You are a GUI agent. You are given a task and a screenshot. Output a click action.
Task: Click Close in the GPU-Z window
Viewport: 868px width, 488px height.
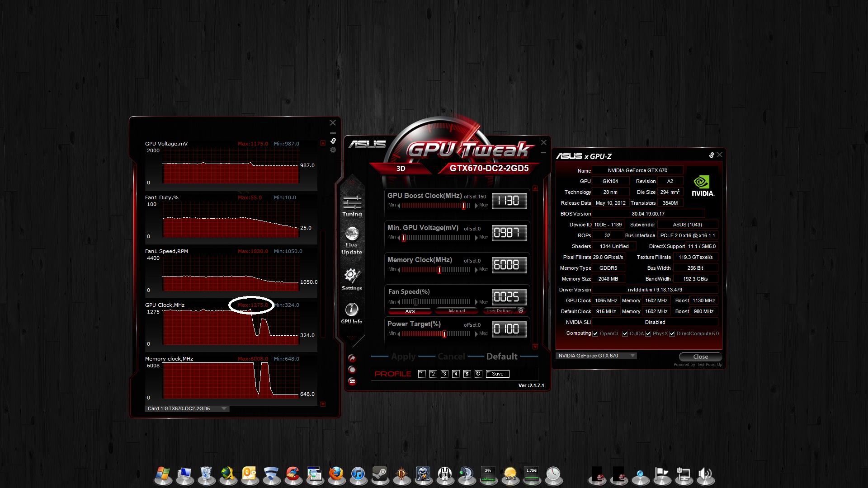click(700, 357)
